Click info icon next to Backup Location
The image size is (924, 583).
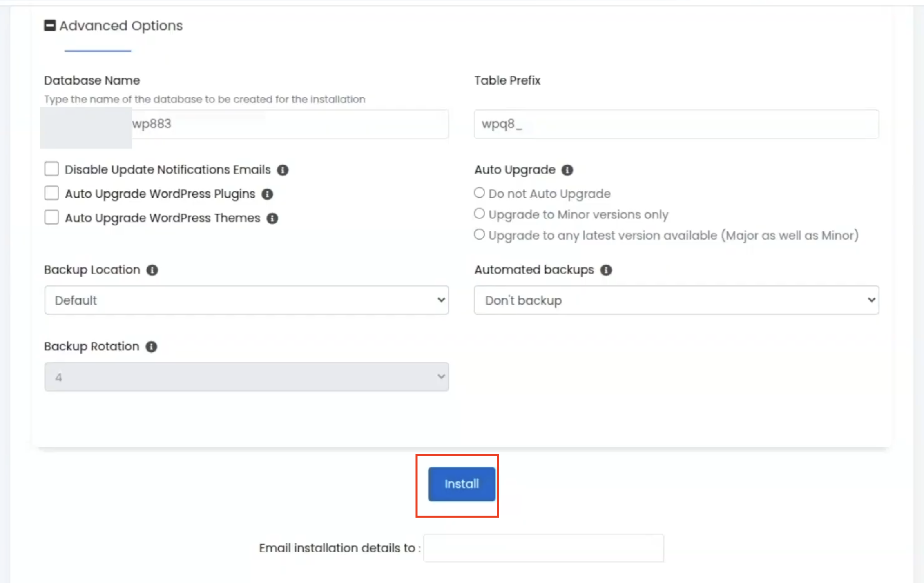(152, 270)
